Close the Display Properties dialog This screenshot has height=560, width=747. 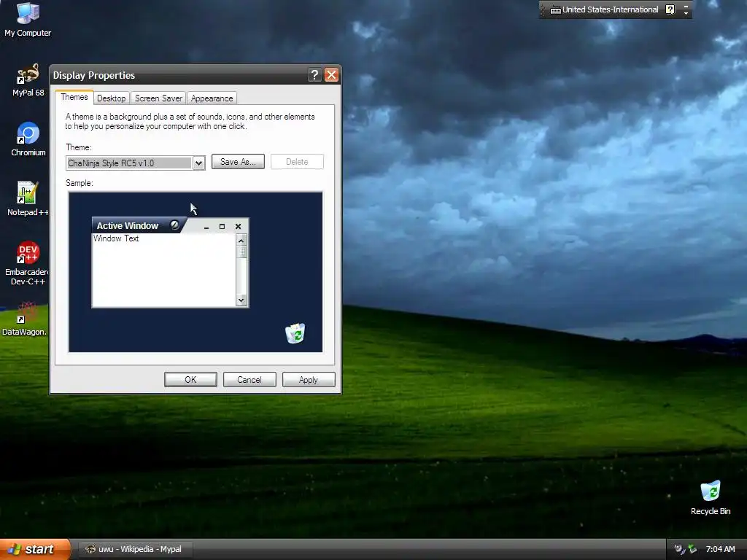pyautogui.click(x=332, y=75)
